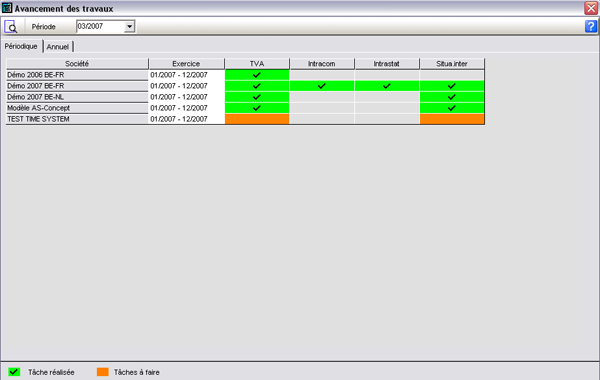Select the TEST TIME SYSTEM row
The width and height of the screenshot is (600, 380).
pos(245,119)
